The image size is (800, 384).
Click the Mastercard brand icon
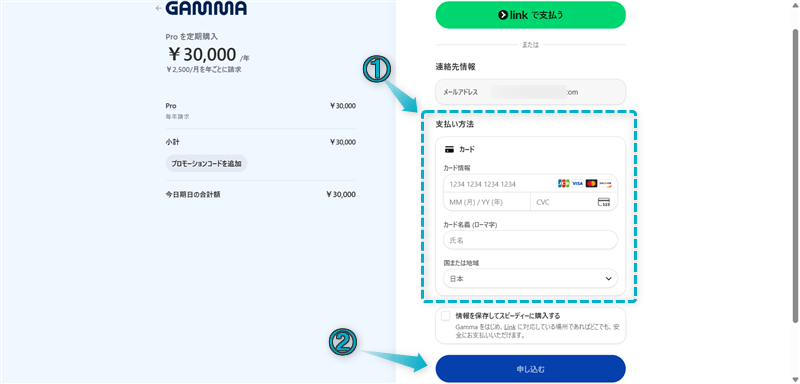click(x=591, y=184)
